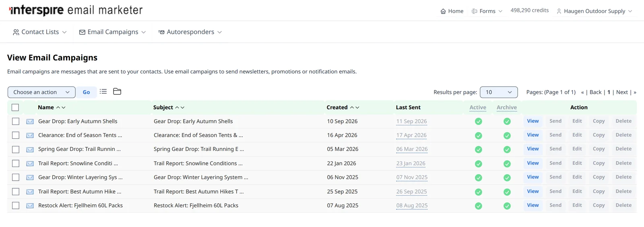Delete the Gear Drop: Early Autumn Shells campaign

tap(623, 121)
